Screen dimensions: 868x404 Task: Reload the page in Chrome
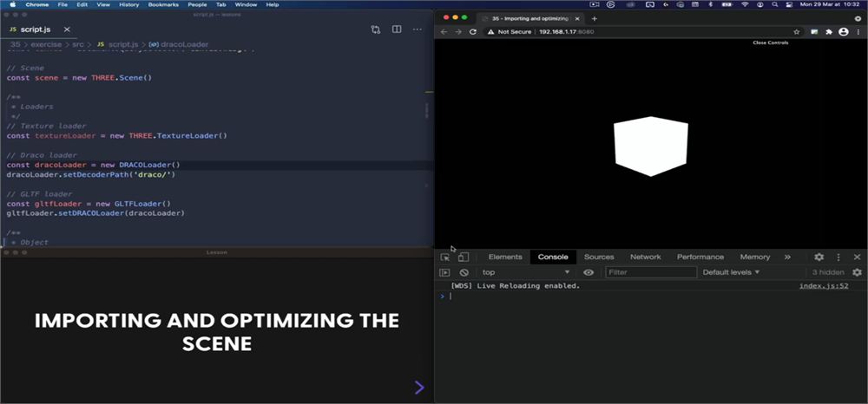pos(473,32)
